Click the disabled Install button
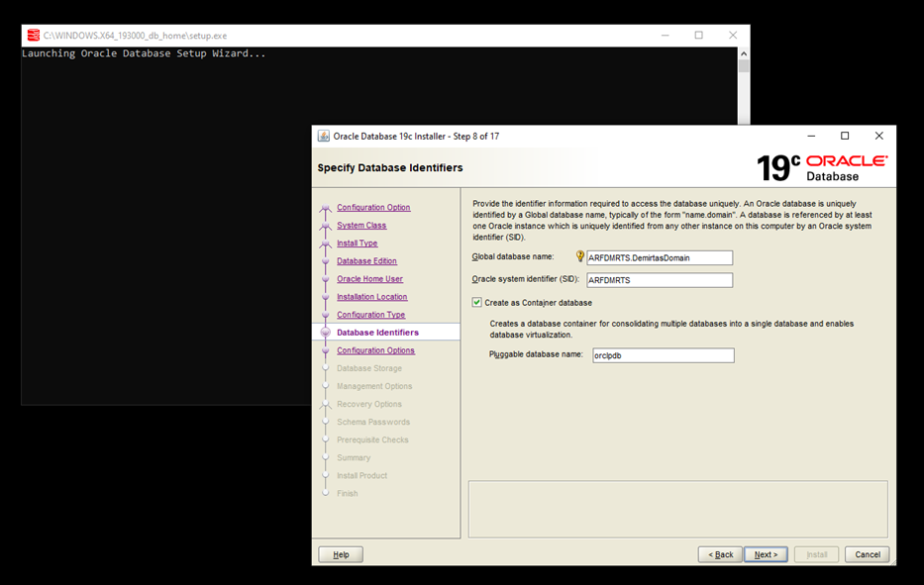The height and width of the screenshot is (585, 924). (x=816, y=554)
